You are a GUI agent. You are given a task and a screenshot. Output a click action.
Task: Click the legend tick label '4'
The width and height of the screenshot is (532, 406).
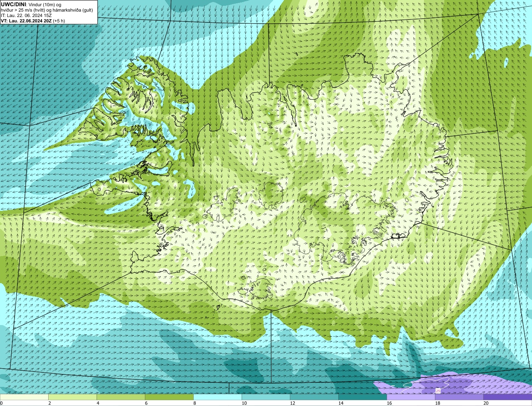tap(98, 403)
